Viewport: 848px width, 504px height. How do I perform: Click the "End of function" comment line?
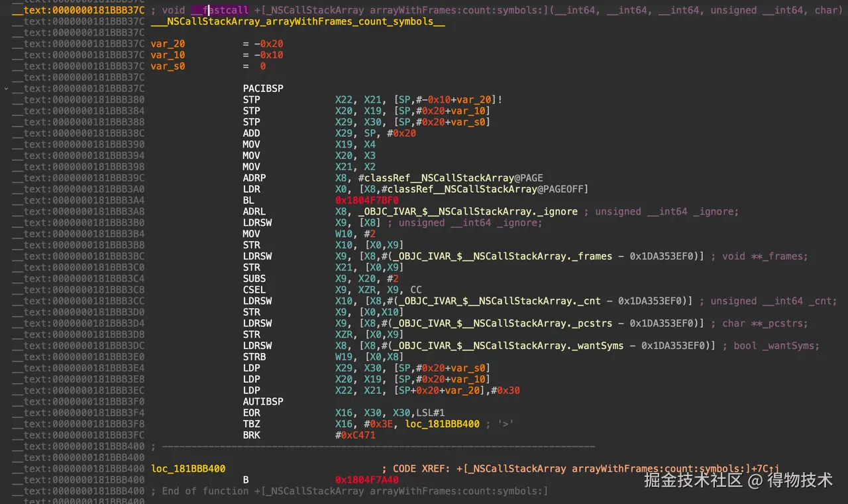pyautogui.click(x=350, y=491)
